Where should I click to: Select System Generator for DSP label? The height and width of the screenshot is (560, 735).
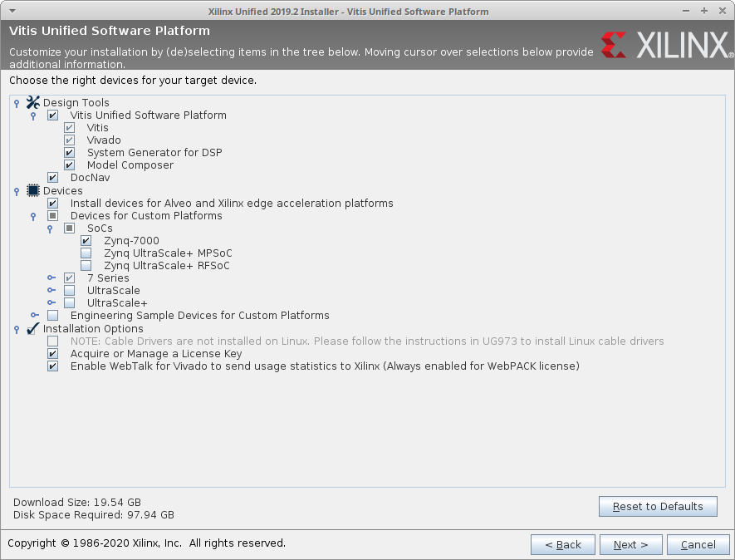pos(154,152)
